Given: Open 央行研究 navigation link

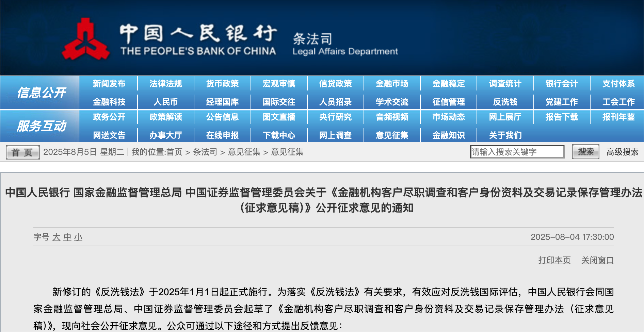Looking at the screenshot, I should click(336, 117).
